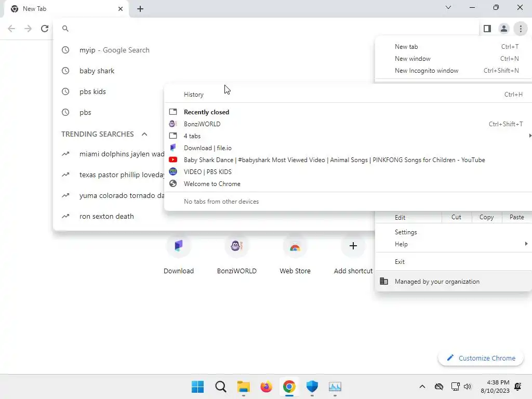Click the network display tray icon
The width and height of the screenshot is (532, 399).
point(455,387)
